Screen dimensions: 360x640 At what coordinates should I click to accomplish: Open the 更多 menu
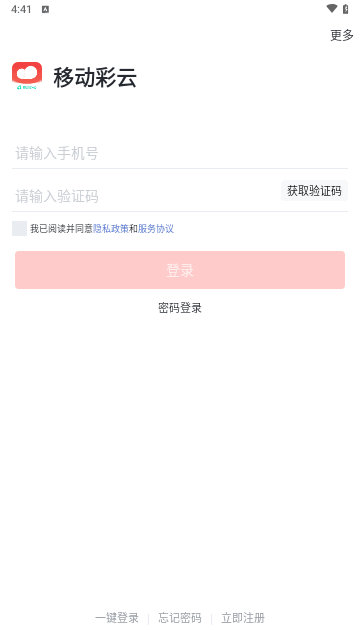[342, 36]
